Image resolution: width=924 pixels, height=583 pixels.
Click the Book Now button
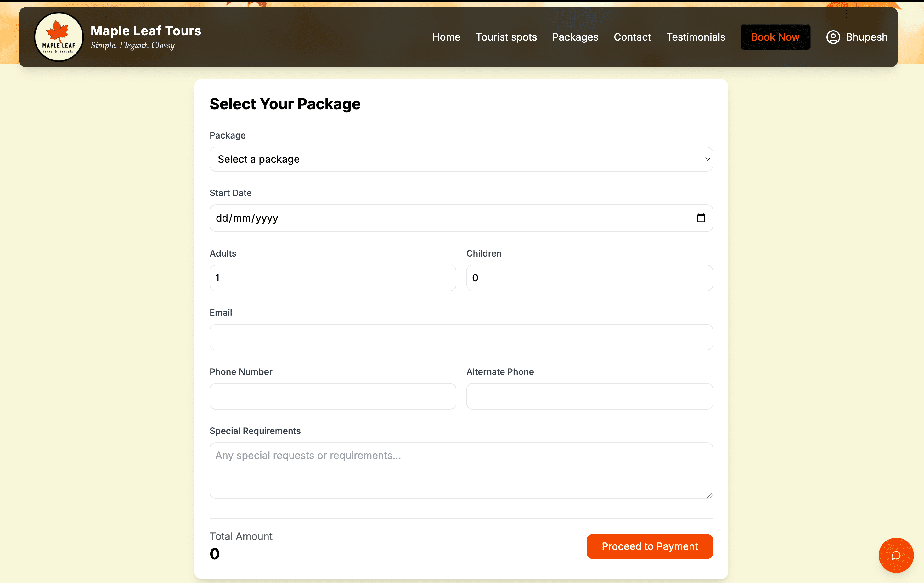coord(775,37)
